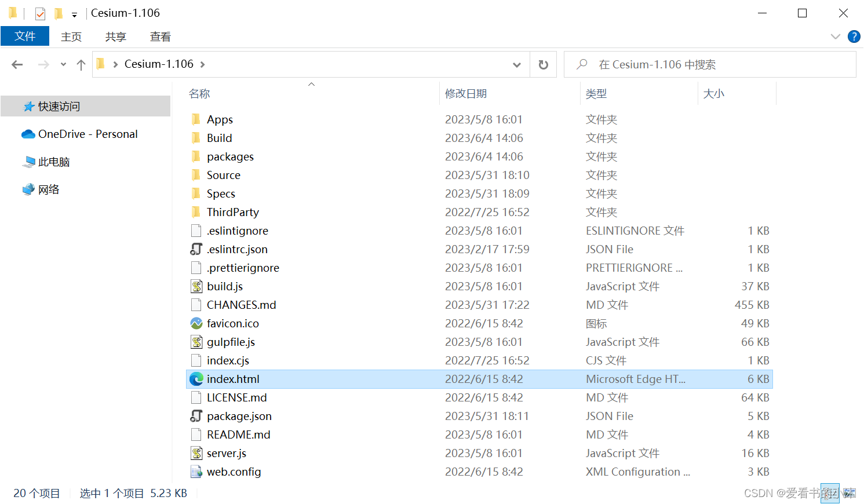The height and width of the screenshot is (504, 864).
Task: Click the .prettierignore file icon
Action: coord(196,268)
